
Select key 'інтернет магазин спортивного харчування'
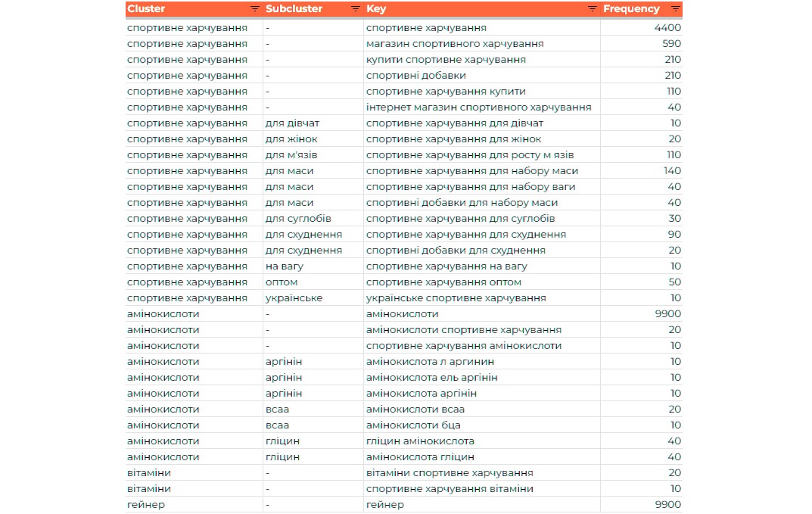pyautogui.click(x=478, y=107)
